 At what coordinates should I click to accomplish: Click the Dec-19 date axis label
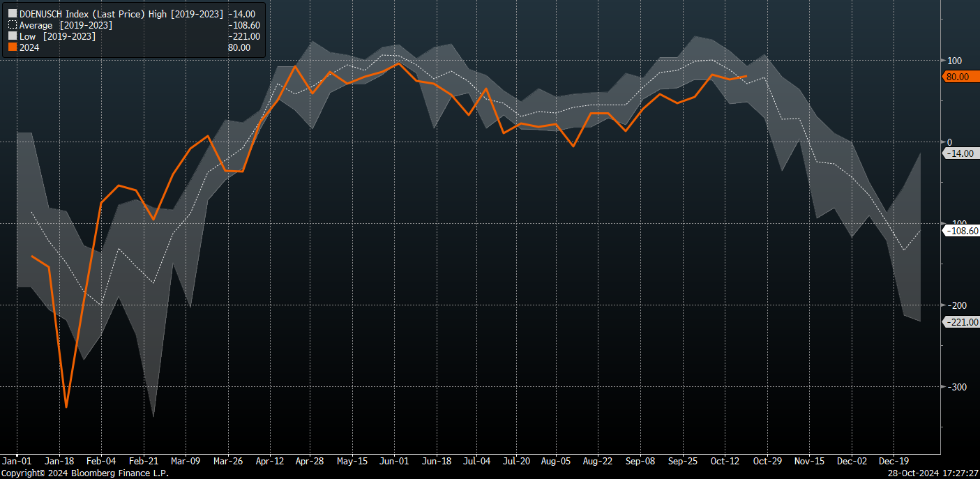coord(894,462)
